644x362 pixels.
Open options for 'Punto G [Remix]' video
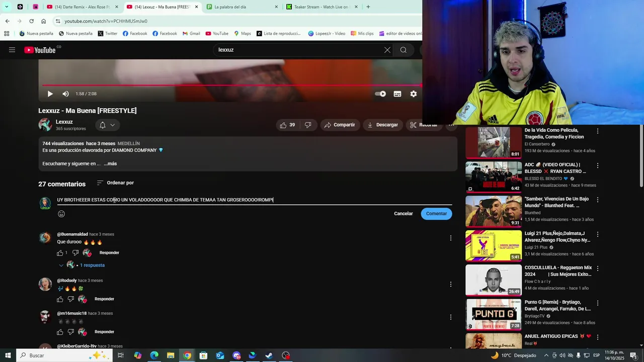(x=598, y=303)
